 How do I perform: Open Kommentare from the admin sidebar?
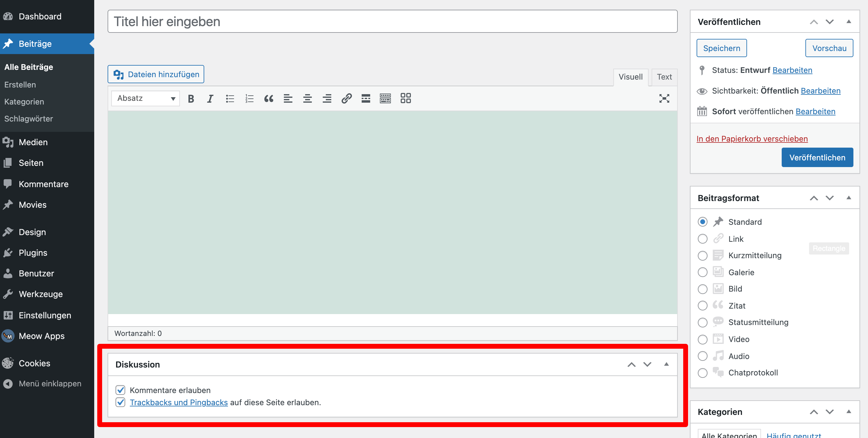click(x=44, y=184)
